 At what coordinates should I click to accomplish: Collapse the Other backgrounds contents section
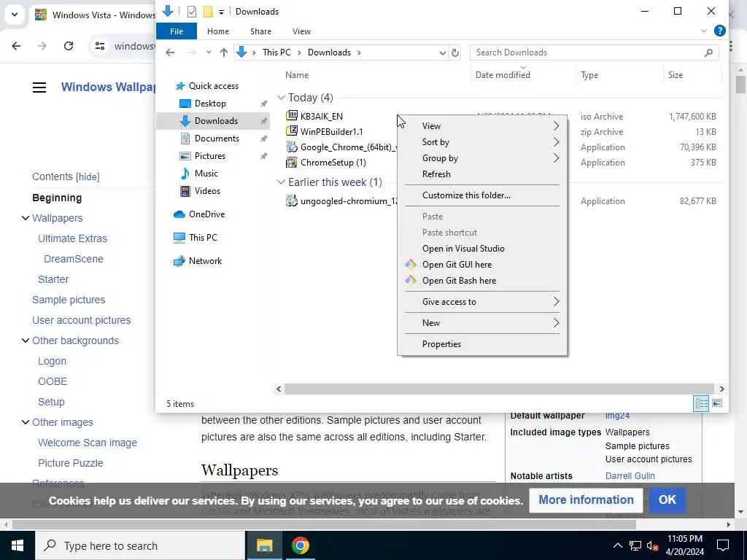[x=26, y=341]
